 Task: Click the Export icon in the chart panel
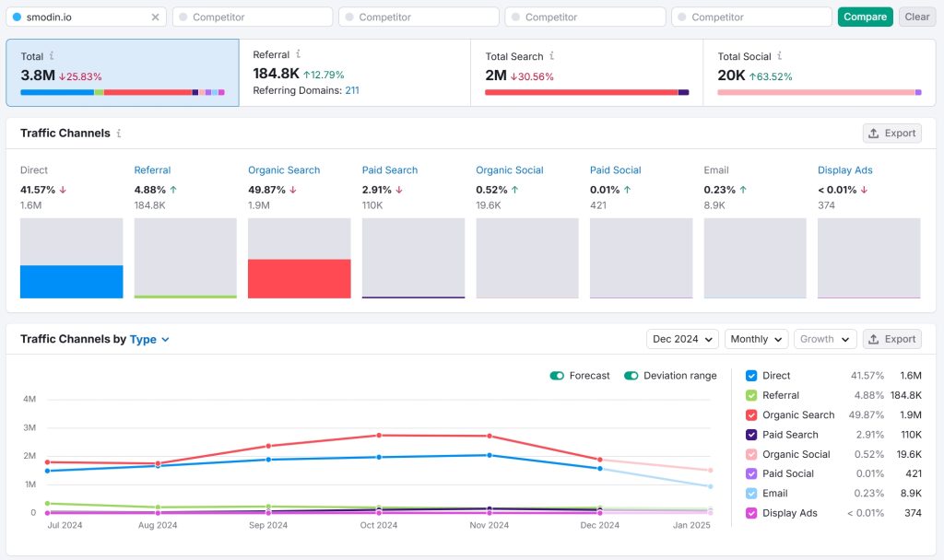point(873,339)
